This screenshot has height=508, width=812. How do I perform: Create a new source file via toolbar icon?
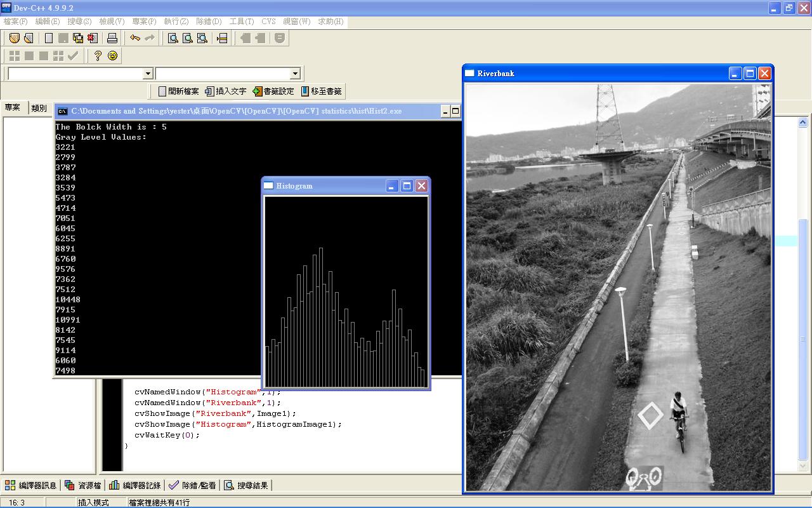click(x=49, y=38)
